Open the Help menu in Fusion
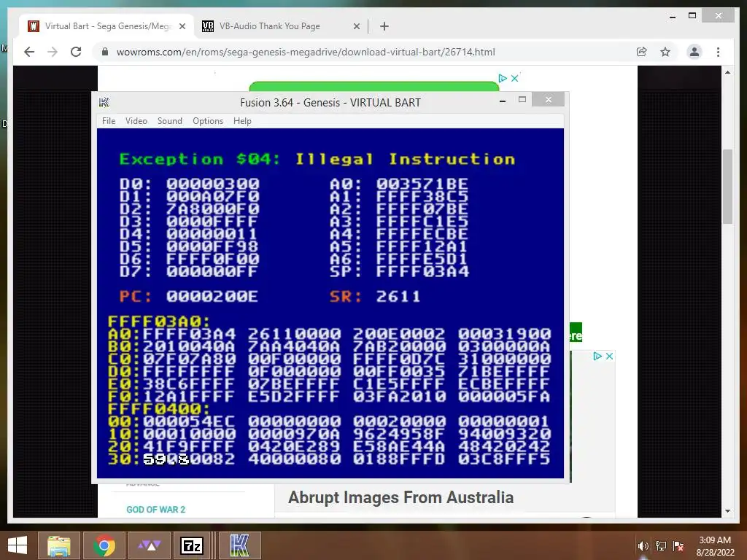 click(242, 121)
